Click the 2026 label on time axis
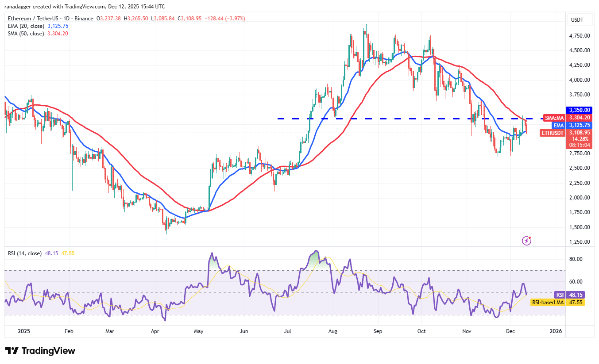The image size is (599, 364). tap(556, 331)
